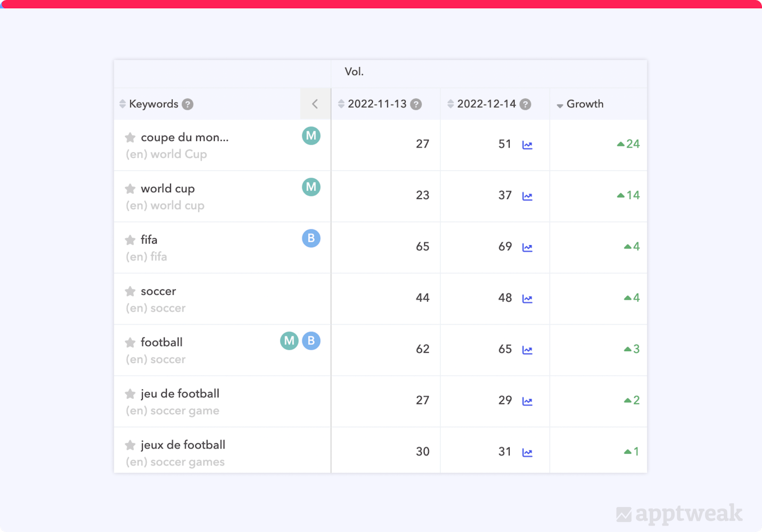762x532 pixels.
Task: View volume trend chart for fifa keyword
Action: pos(527,247)
